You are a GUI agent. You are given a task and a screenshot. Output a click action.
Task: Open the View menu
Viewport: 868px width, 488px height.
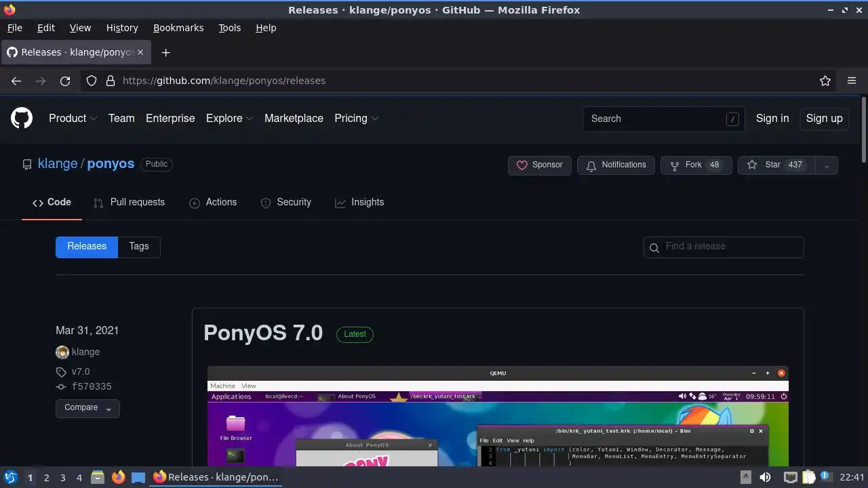pos(80,28)
